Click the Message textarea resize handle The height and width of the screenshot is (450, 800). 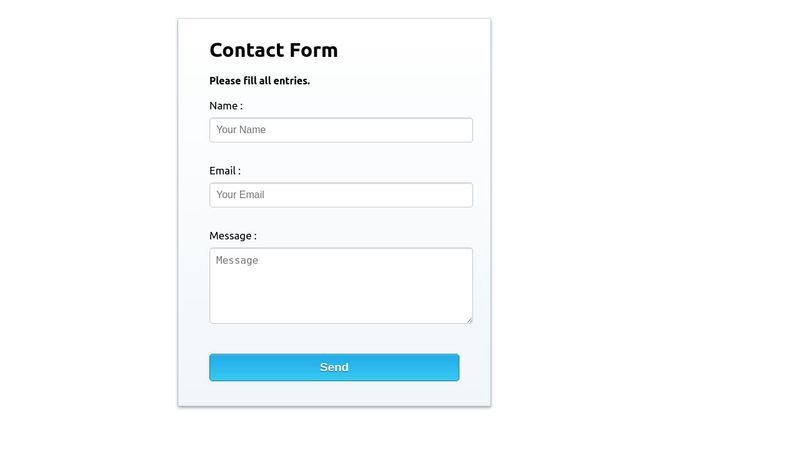(469, 320)
